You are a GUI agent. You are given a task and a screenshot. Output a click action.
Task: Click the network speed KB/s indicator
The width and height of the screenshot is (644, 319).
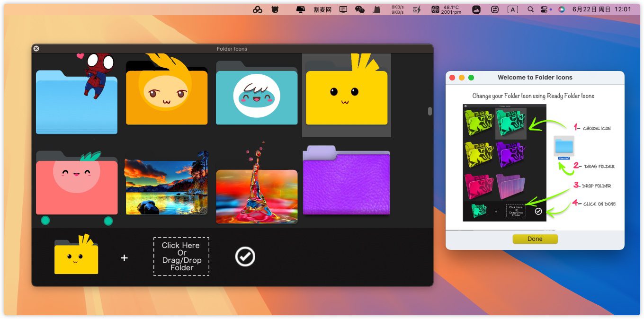tap(398, 9)
